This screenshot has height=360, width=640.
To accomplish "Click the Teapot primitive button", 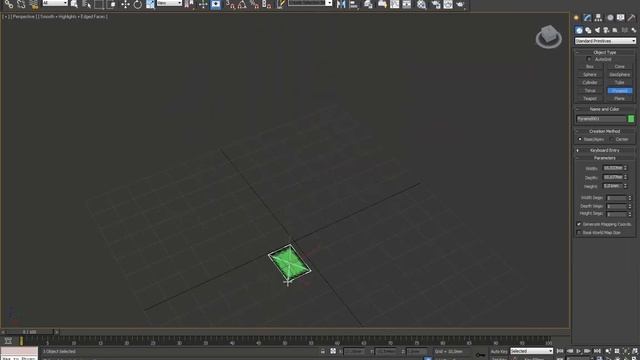I will [589, 98].
